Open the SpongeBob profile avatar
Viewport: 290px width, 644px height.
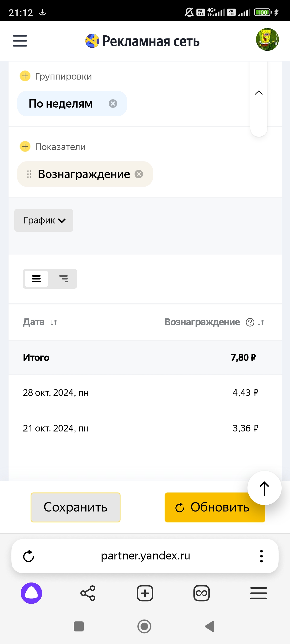coord(267,39)
